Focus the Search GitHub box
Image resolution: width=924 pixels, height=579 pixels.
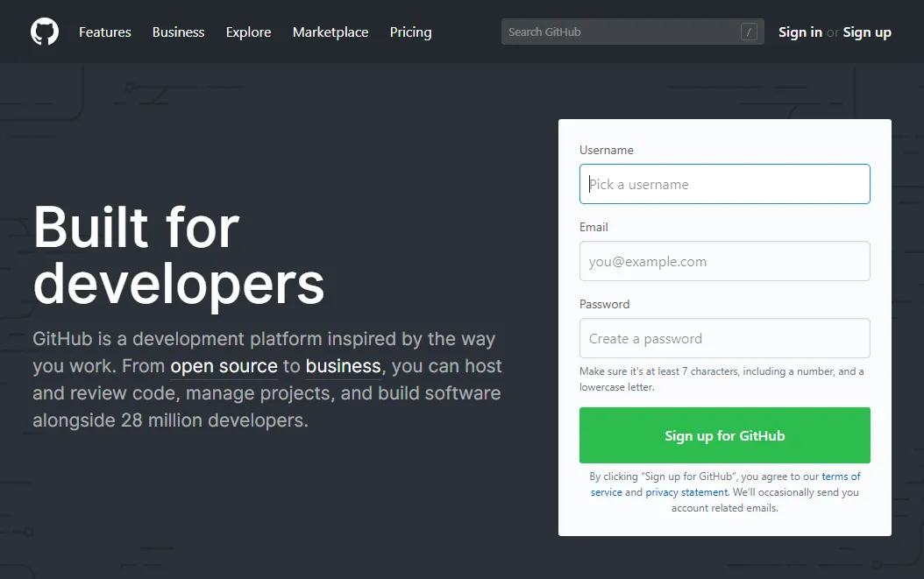point(618,32)
